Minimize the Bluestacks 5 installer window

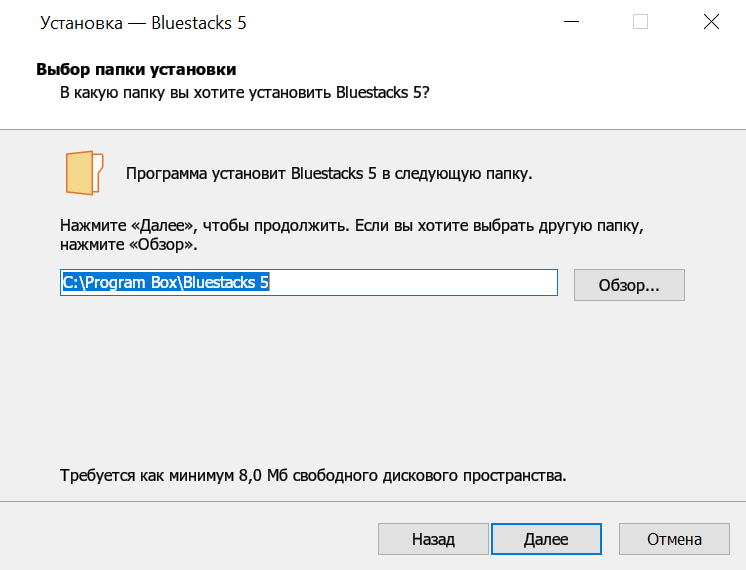point(571,22)
